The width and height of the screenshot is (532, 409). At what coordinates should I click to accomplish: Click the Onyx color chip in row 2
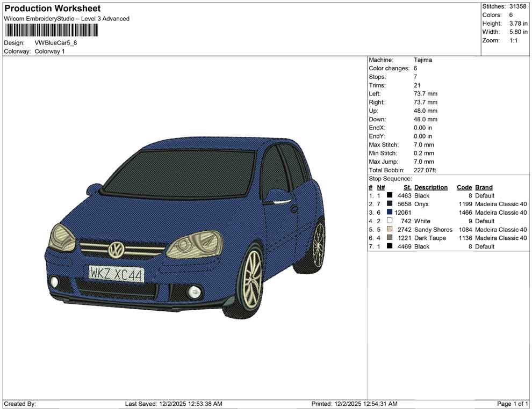(x=389, y=204)
